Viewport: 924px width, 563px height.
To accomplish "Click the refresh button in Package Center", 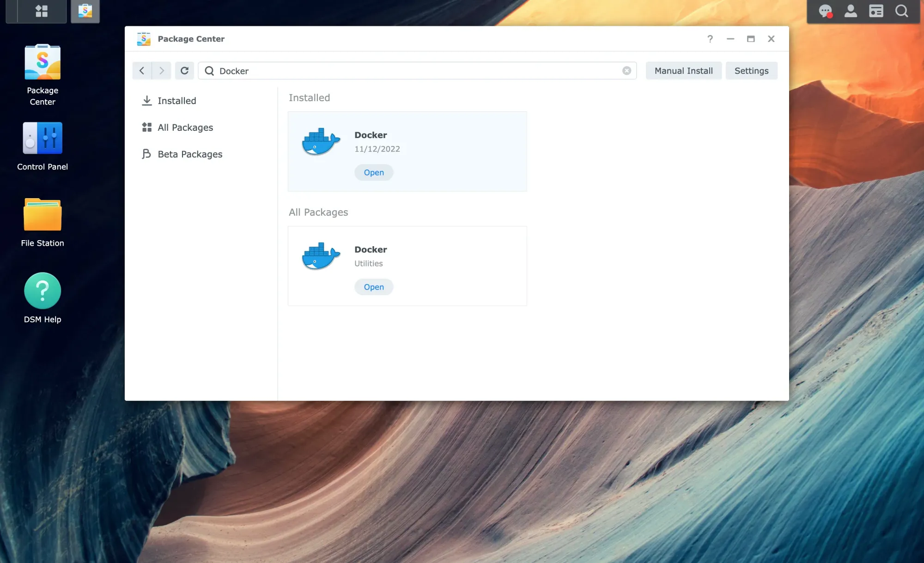I will [x=185, y=71].
